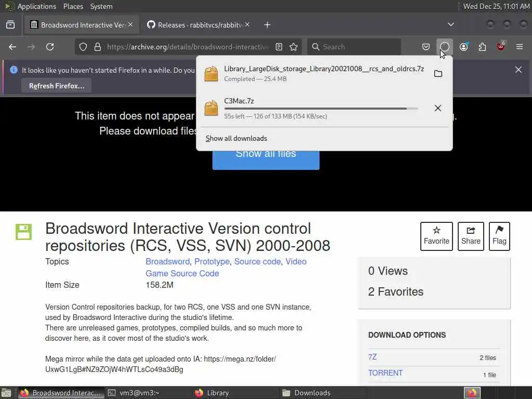The width and height of the screenshot is (532, 399).
Task: Open Video Game Source Code topic
Action: [226, 268]
